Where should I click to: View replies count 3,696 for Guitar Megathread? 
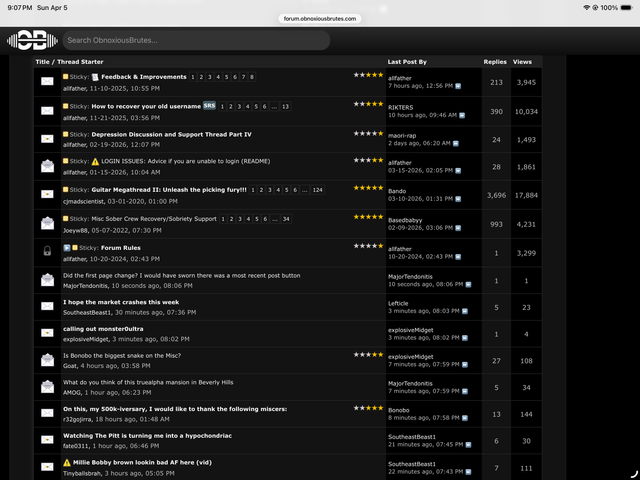tap(496, 196)
